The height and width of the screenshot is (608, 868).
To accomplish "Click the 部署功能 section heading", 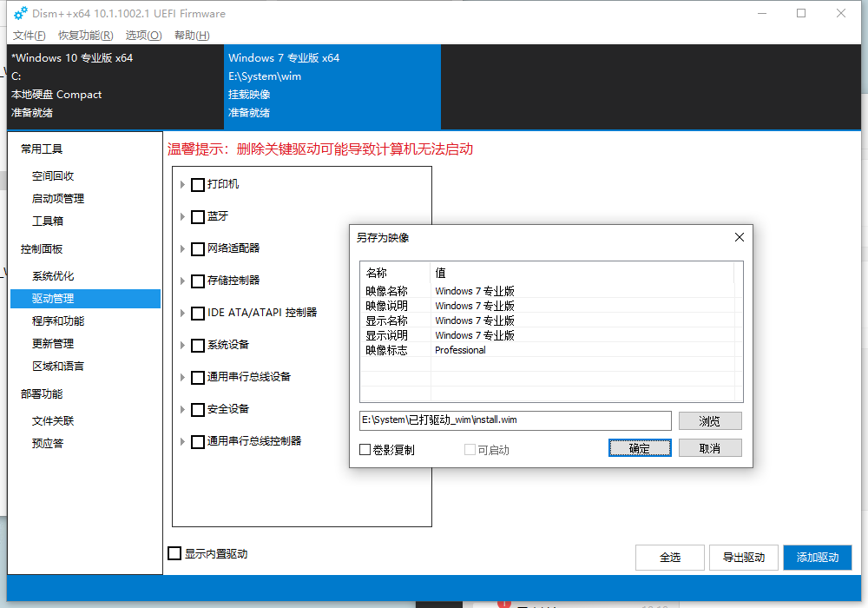I will 42,394.
